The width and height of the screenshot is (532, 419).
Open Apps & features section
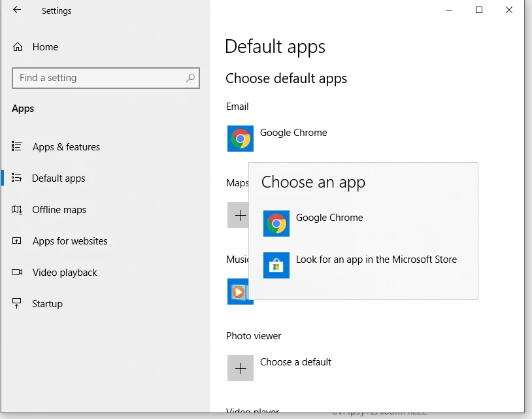[66, 147]
